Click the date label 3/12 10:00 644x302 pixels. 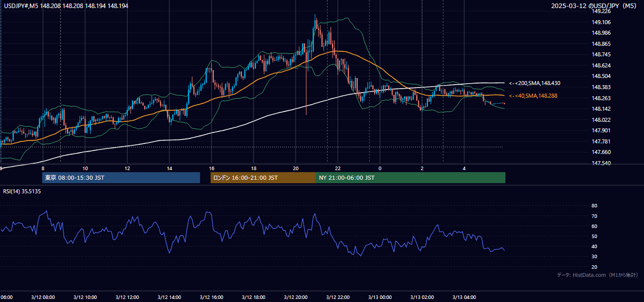click(85, 297)
